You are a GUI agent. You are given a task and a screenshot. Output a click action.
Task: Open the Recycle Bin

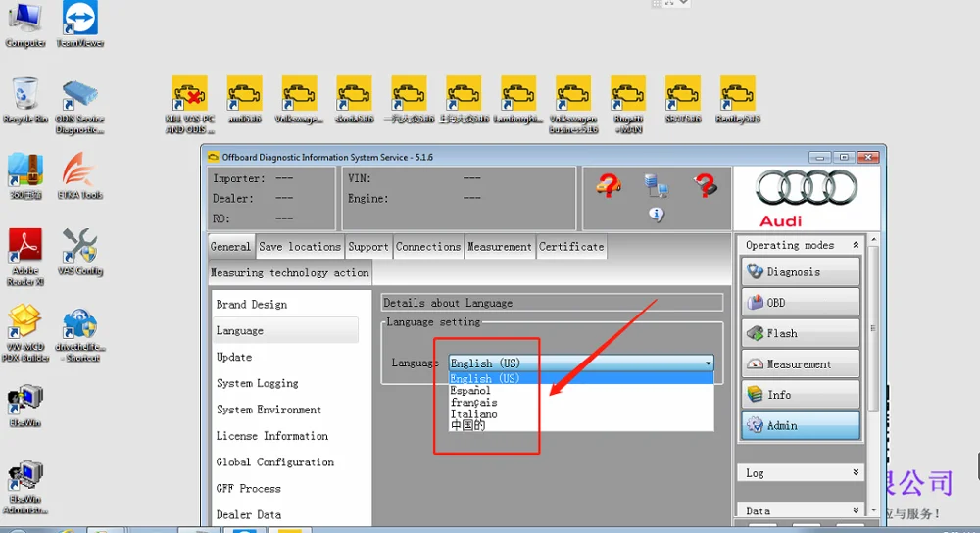point(25,100)
